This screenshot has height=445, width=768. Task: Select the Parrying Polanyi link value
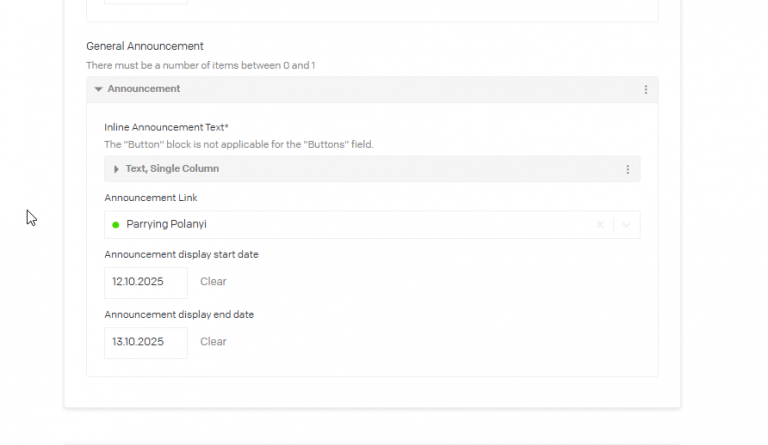coord(166,225)
